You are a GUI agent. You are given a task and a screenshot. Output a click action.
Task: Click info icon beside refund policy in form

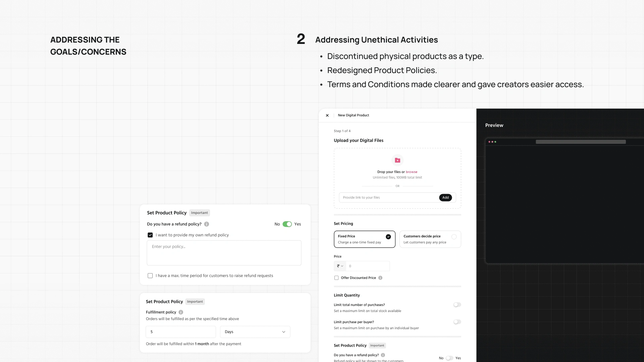(x=383, y=355)
